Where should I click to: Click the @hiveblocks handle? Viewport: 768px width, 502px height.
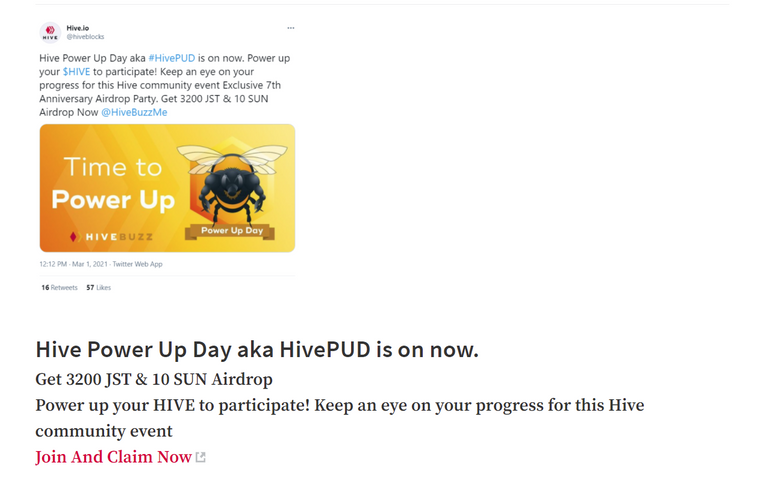click(x=85, y=37)
